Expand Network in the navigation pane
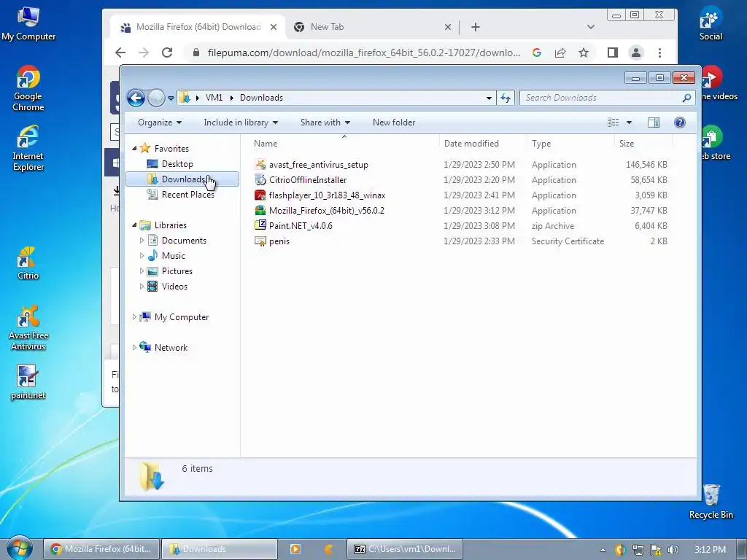 (134, 348)
